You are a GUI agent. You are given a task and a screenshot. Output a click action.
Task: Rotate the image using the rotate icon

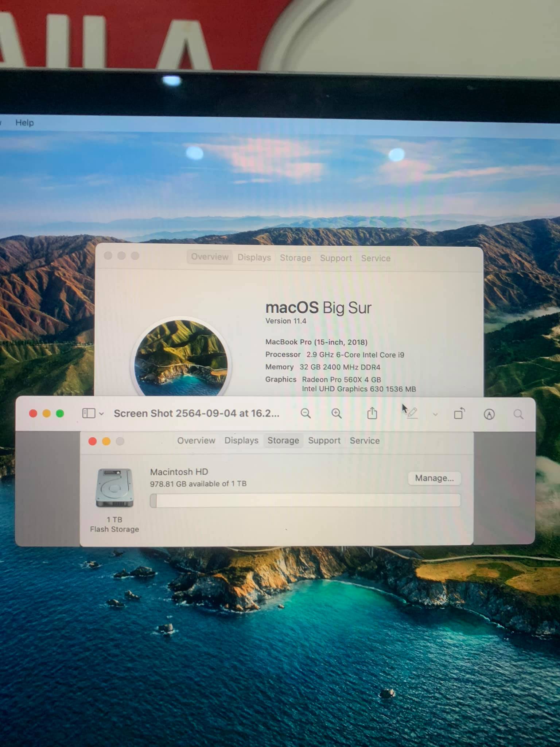click(459, 414)
